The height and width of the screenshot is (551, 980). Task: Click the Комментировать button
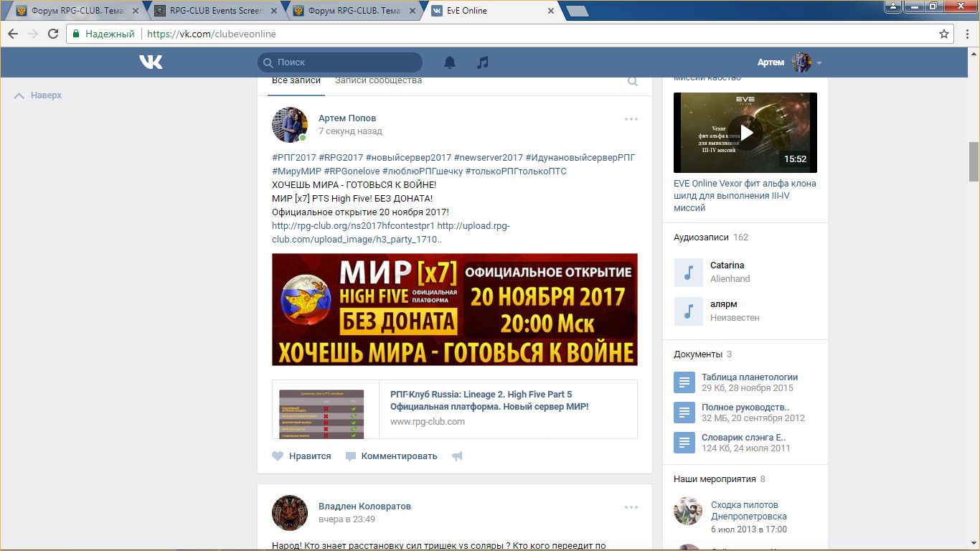click(x=392, y=456)
